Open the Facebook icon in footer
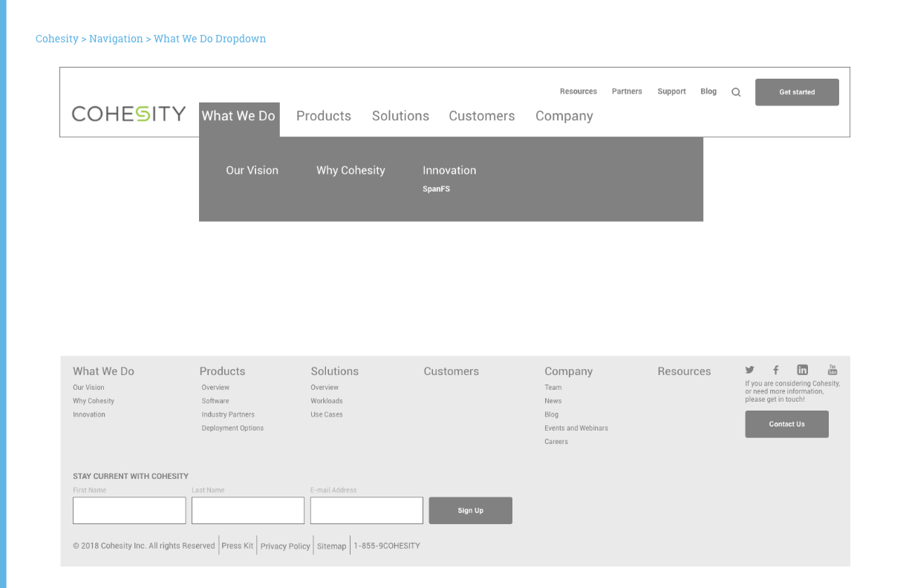 [775, 370]
